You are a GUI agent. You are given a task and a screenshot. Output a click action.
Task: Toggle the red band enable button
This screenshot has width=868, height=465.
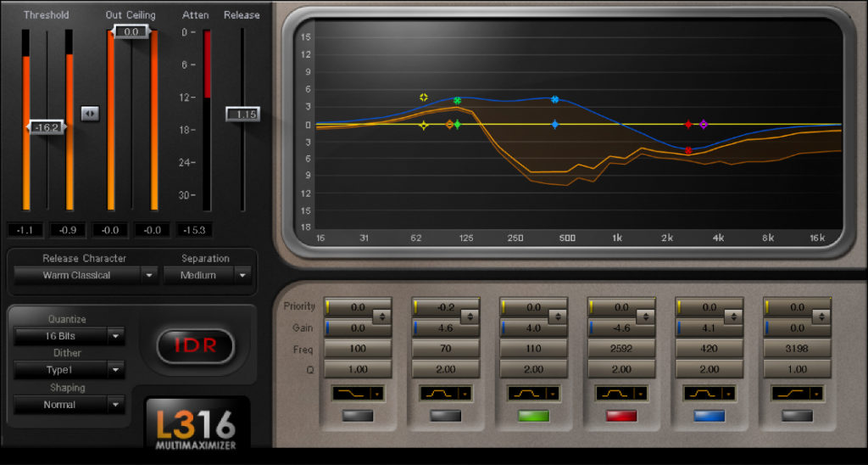(x=621, y=416)
